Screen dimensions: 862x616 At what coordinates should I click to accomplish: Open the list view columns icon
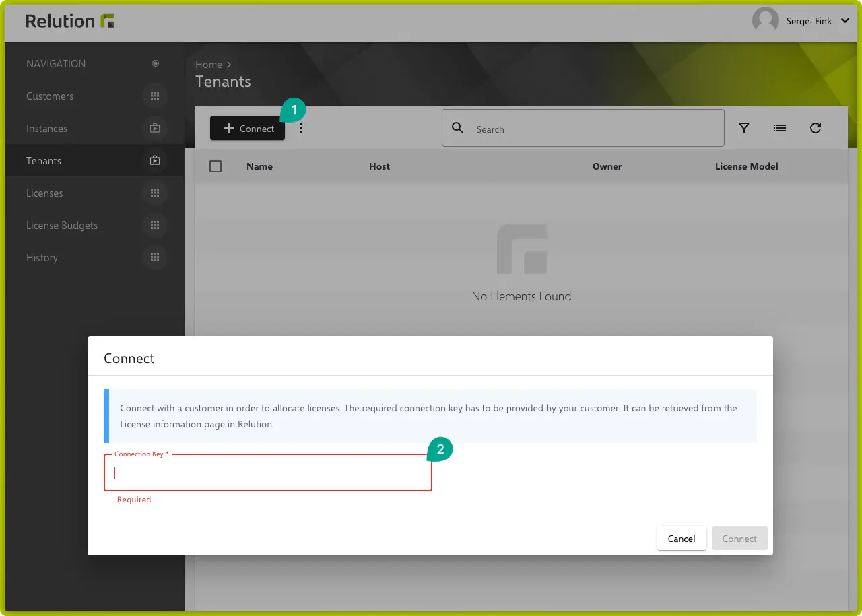[x=780, y=128]
